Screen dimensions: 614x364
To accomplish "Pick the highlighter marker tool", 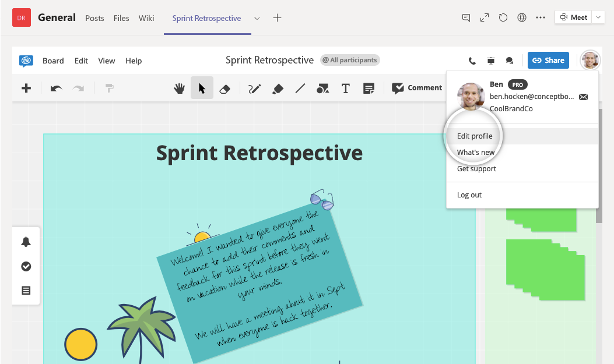I will (x=278, y=89).
